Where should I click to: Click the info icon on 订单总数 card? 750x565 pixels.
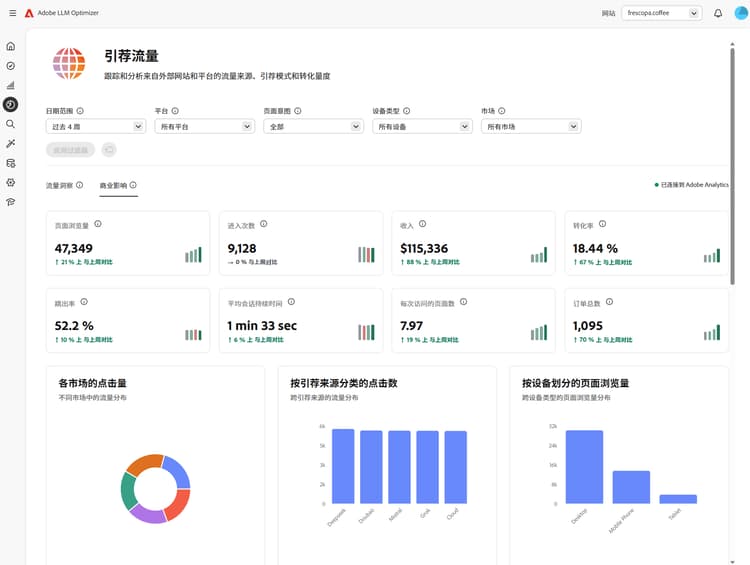point(609,301)
